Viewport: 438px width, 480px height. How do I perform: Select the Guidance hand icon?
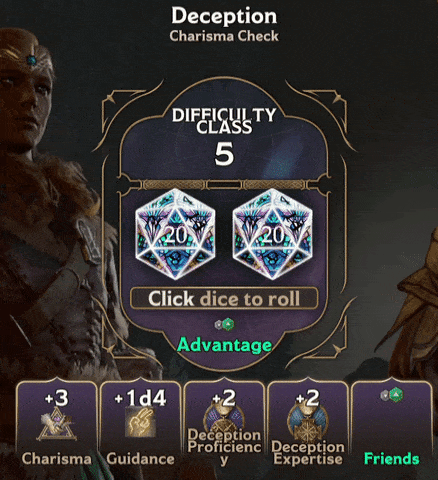140,422
